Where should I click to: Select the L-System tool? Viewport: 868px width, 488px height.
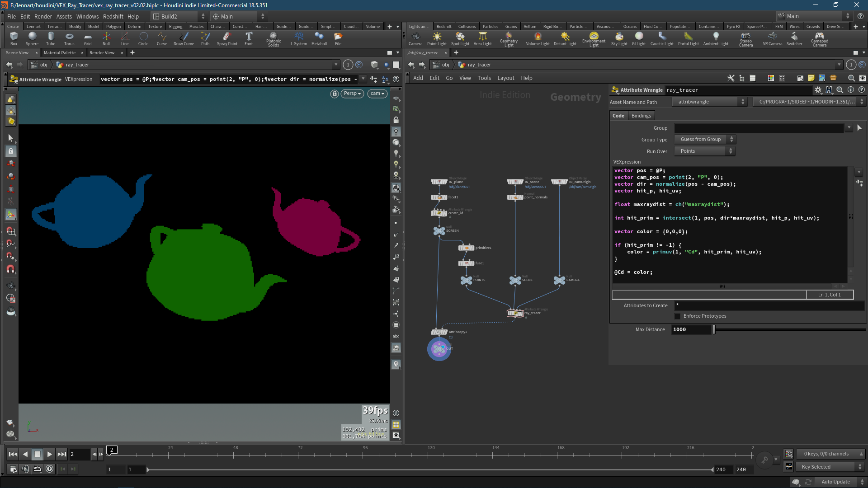pos(299,39)
